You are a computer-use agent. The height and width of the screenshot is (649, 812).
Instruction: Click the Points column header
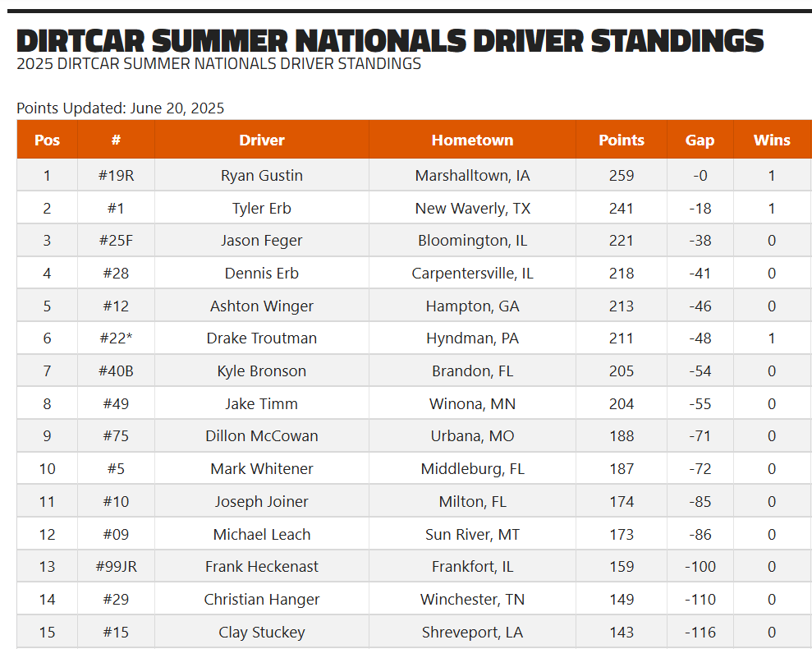click(622, 140)
